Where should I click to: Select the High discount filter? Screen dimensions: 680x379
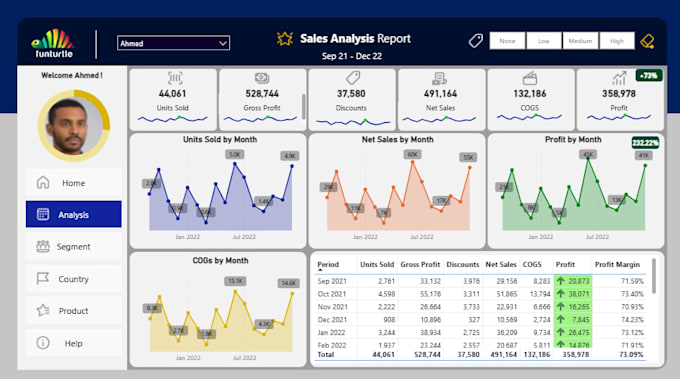tap(617, 41)
